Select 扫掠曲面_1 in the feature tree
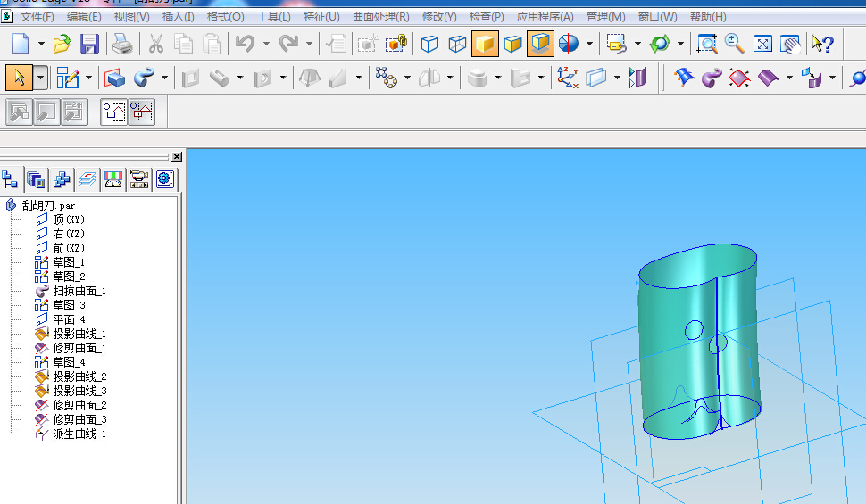The image size is (866, 504). click(x=79, y=291)
